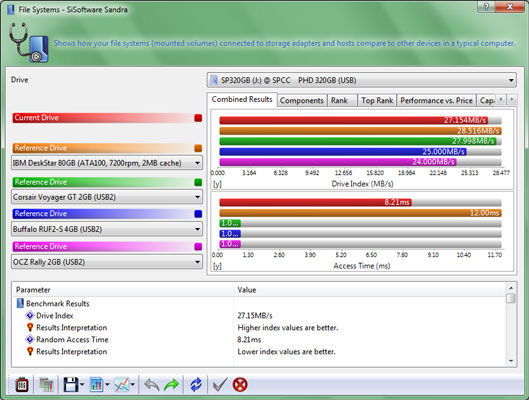Click the [y] label under Access Time chart
Viewport: 529px width, 400px height.
tap(217, 266)
